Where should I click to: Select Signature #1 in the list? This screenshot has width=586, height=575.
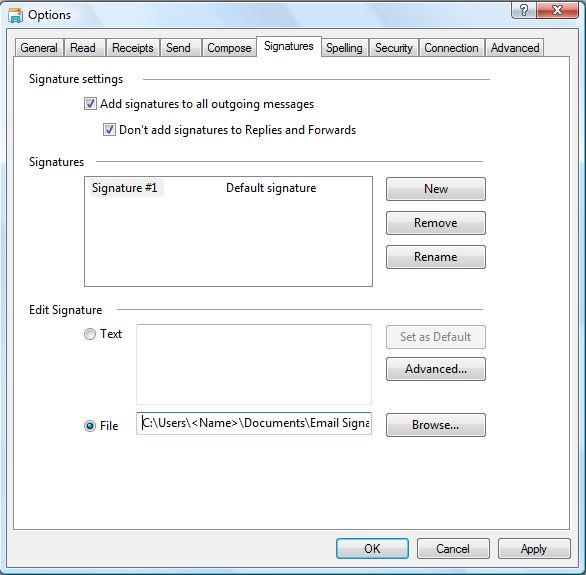[x=125, y=188]
